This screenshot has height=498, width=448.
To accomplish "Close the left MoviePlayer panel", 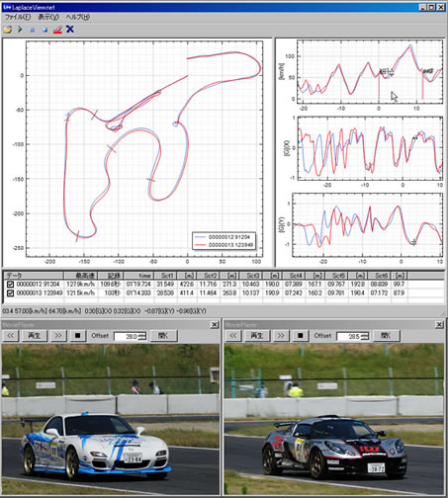I will coord(215,325).
